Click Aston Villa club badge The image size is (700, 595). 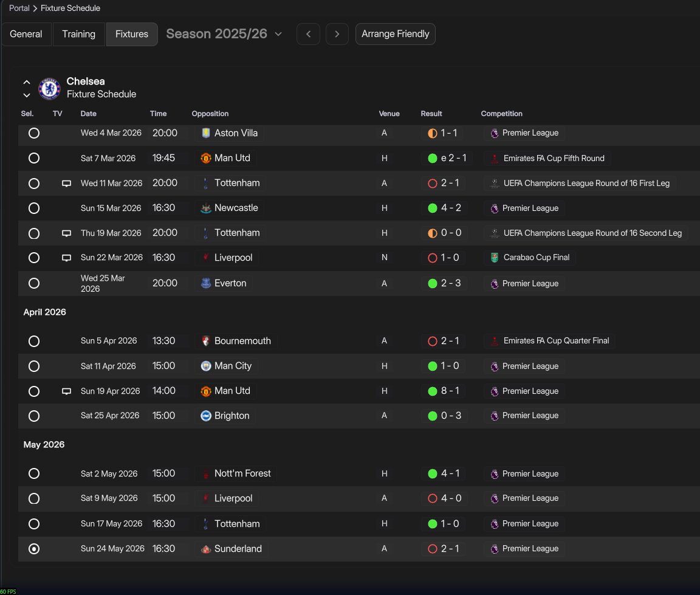[206, 133]
